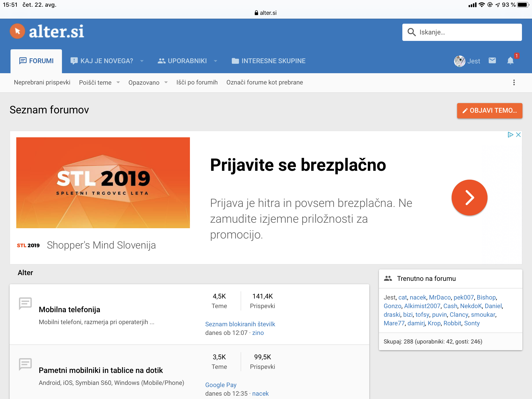
Task: Open user Clancy in online list
Action: tap(459, 315)
